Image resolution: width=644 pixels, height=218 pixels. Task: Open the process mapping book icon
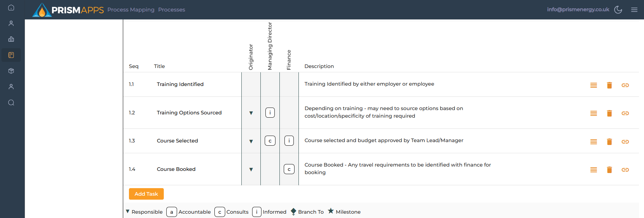(x=11, y=55)
